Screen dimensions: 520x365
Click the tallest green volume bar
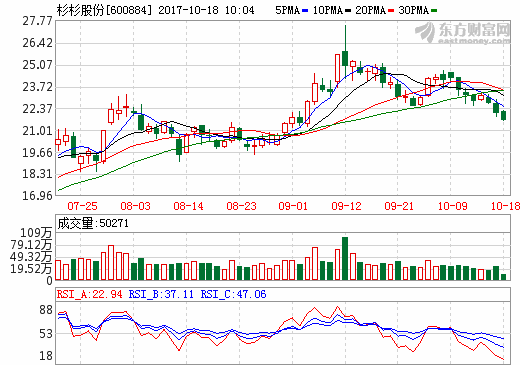(x=345, y=258)
